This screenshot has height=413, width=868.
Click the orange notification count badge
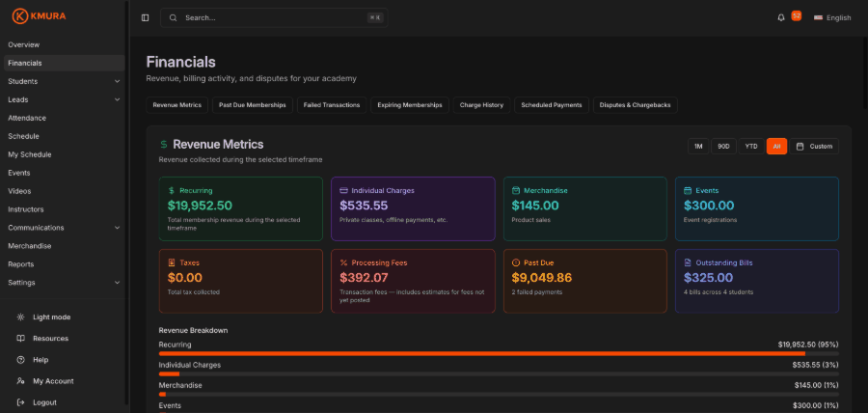796,15
